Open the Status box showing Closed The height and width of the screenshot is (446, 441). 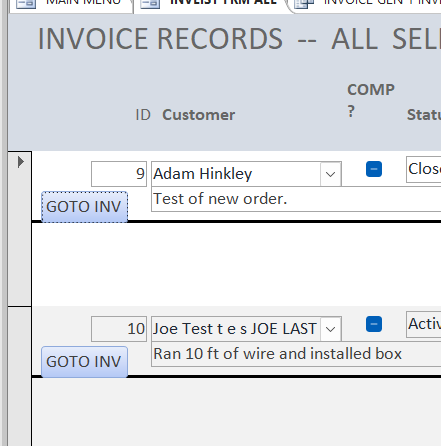point(424,169)
